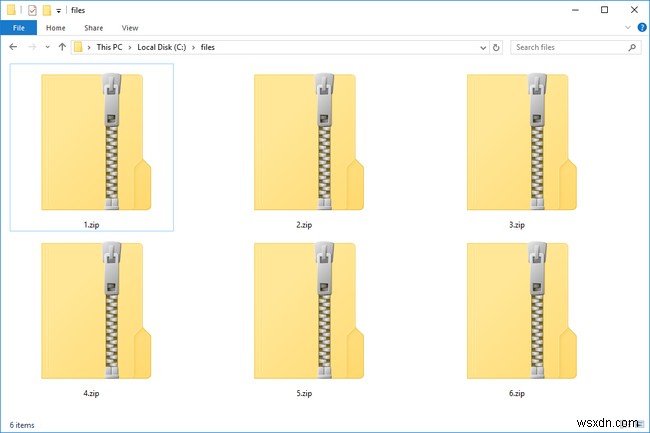Navigate to This PC breadcrumb

pyautogui.click(x=109, y=47)
